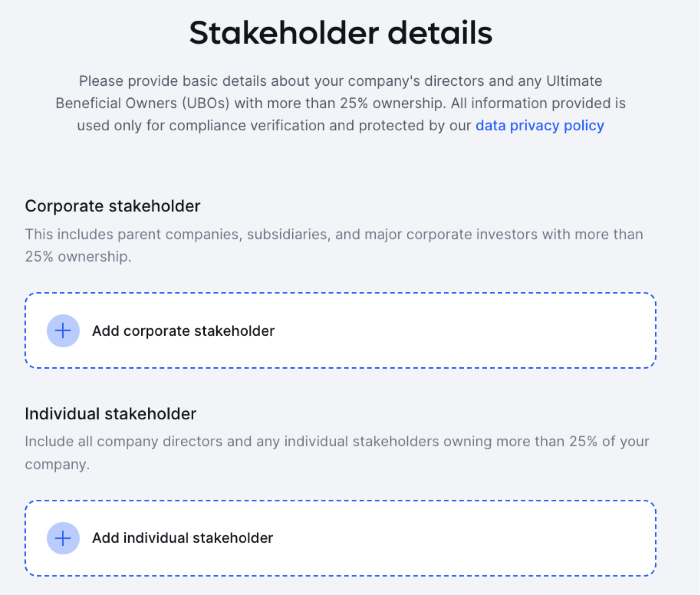Click the company directors description under Individual stakeholder
Image resolution: width=700 pixels, height=595 pixels.
click(337, 453)
